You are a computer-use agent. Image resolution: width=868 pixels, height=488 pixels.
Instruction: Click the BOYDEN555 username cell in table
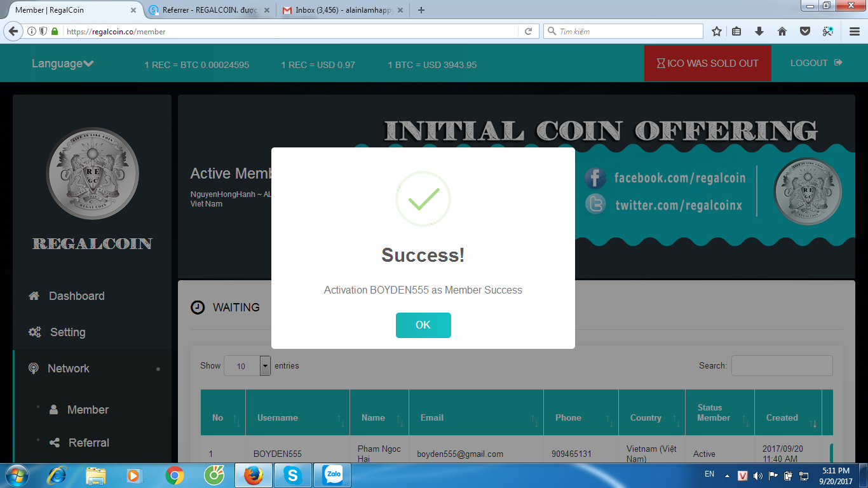point(278,454)
